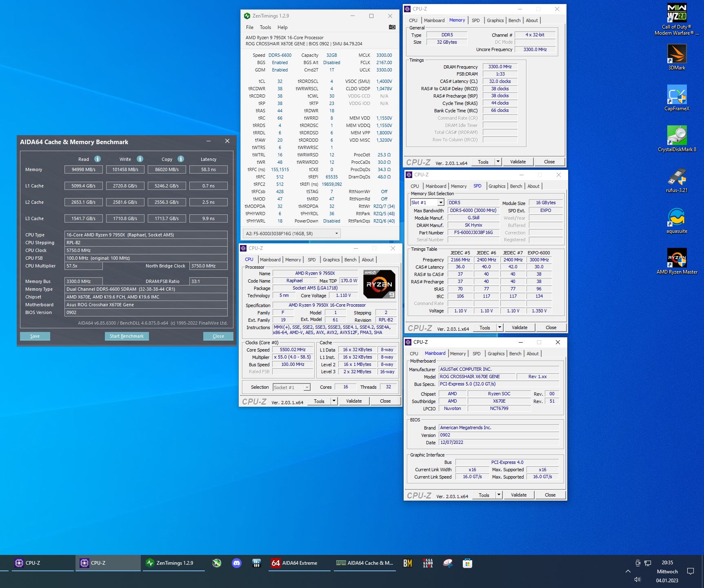
Task: Expand Tools arrow in CPU-Z CPU window
Action: 334,401
